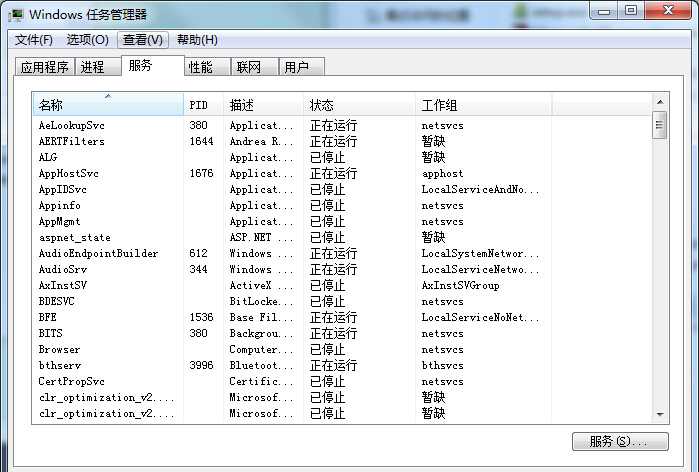The image size is (699, 472).
Task: Click PID 1536 cell
Action: [x=201, y=317]
